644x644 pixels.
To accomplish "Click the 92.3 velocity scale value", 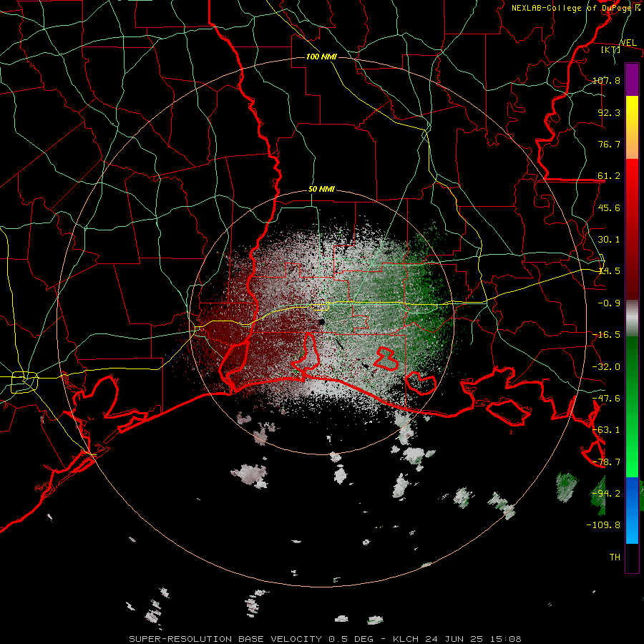I will tap(609, 112).
